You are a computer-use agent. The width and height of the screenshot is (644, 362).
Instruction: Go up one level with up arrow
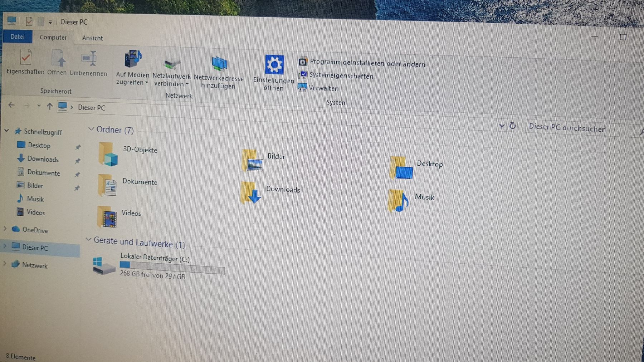50,106
